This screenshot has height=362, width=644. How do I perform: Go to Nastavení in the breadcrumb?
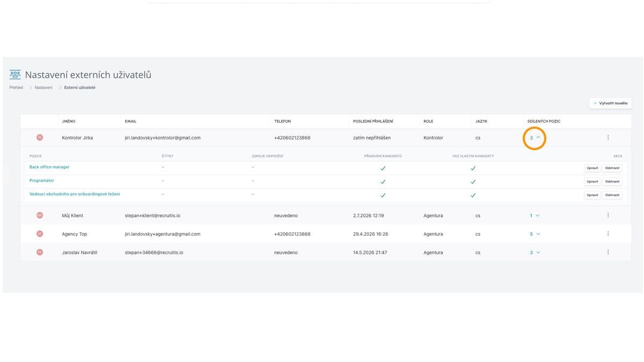[43, 87]
